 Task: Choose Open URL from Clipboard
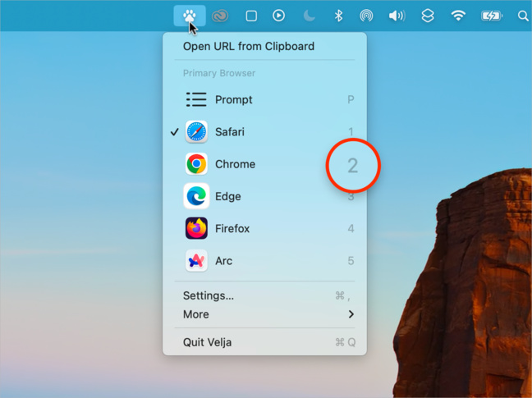point(264,47)
